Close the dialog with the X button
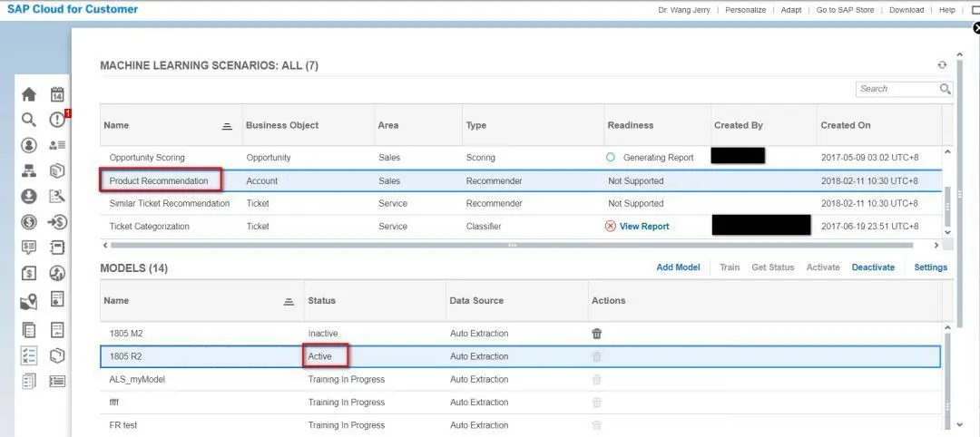The height and width of the screenshot is (437, 980). pyautogui.click(x=976, y=28)
